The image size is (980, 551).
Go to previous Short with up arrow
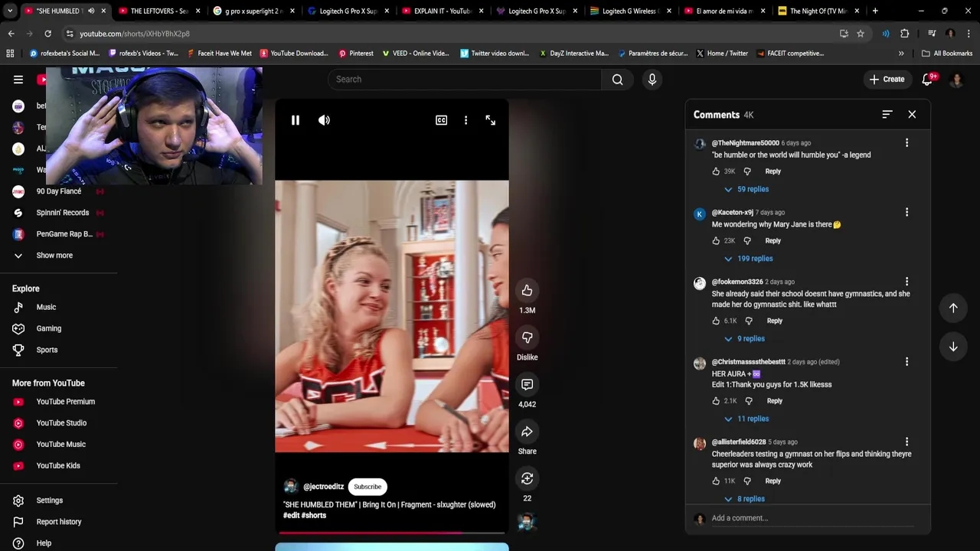point(953,308)
